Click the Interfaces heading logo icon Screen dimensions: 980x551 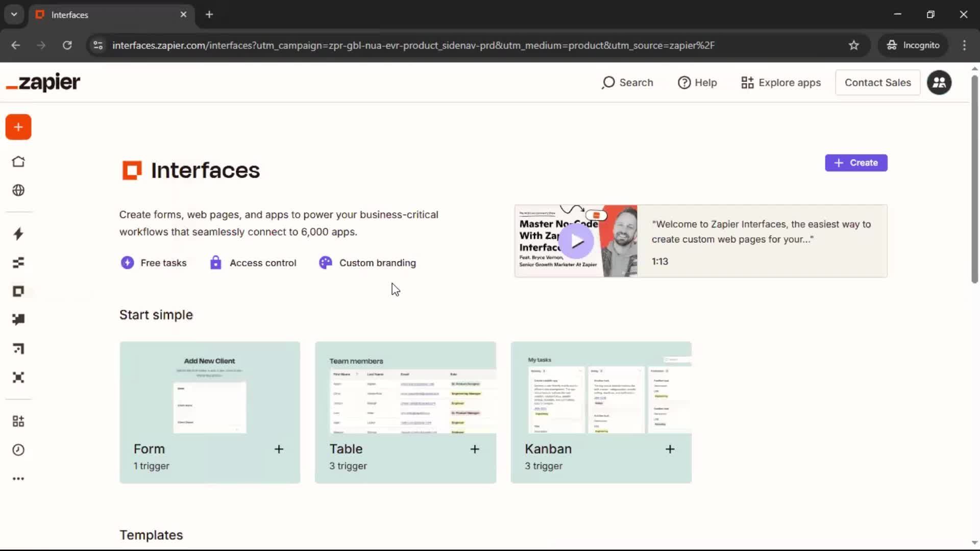(132, 170)
